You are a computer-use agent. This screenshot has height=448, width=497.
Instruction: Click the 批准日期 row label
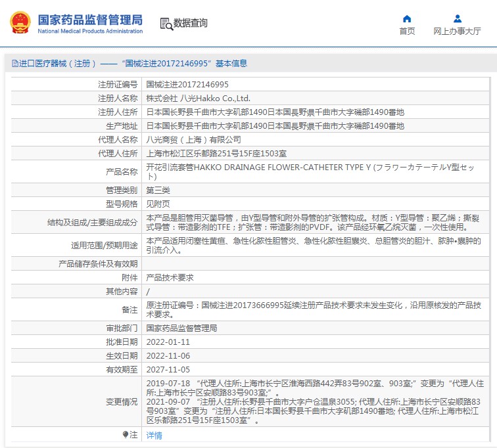122,342
